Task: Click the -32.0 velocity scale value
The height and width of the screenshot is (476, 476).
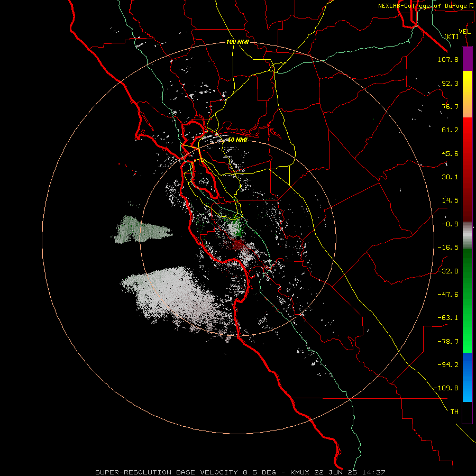Action: click(x=448, y=271)
